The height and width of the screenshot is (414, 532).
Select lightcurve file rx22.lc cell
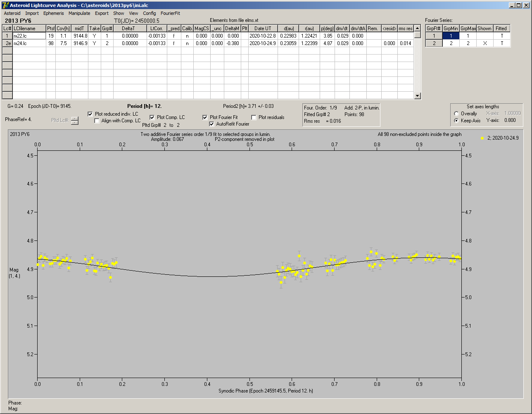point(29,36)
